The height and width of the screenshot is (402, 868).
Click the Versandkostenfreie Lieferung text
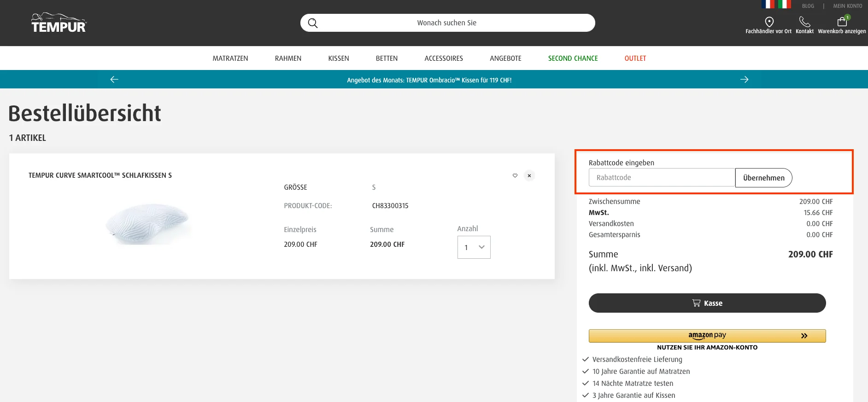[x=637, y=360]
